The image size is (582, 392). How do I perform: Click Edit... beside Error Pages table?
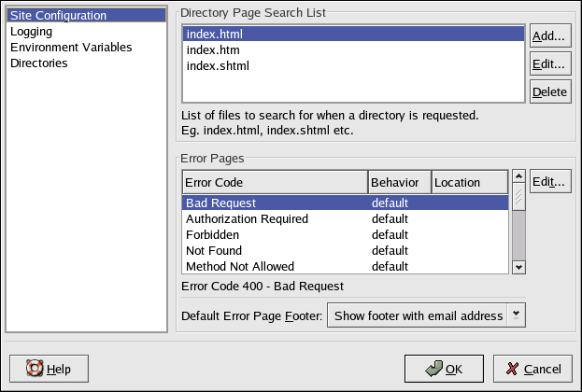[549, 182]
